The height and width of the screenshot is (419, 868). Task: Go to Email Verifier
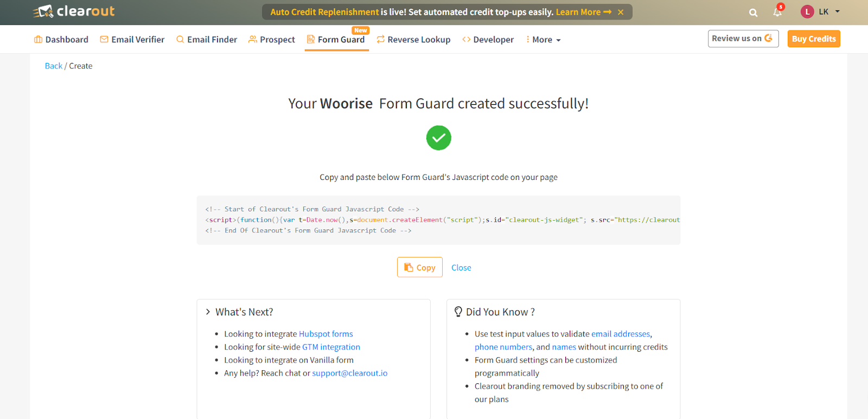(132, 40)
